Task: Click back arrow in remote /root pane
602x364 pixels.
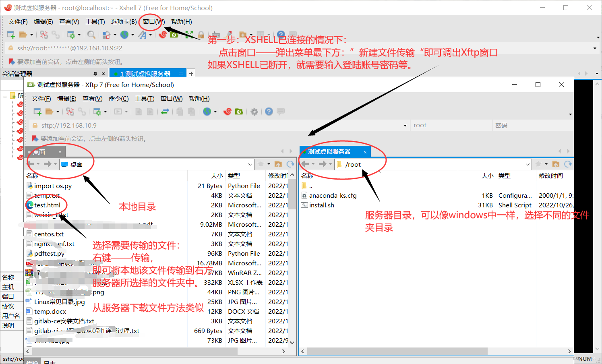Action: [305, 164]
